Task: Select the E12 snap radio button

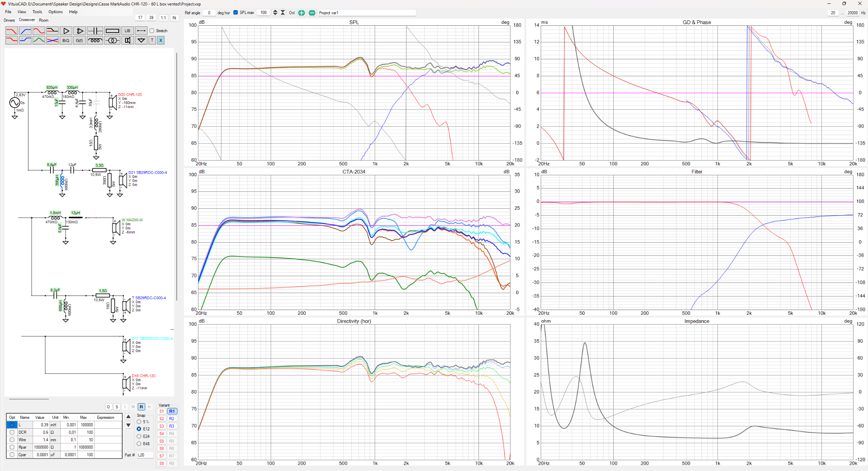Action: coord(139,429)
